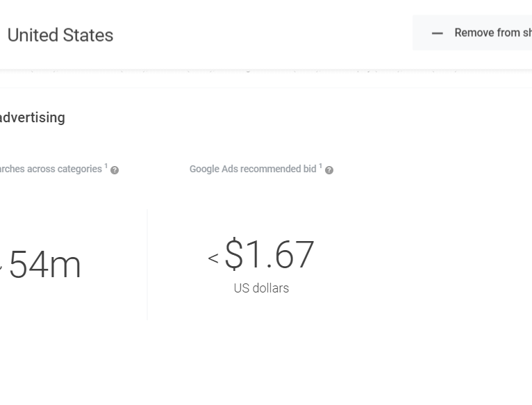Click footnote 1 next to searches across categories

click(x=106, y=166)
